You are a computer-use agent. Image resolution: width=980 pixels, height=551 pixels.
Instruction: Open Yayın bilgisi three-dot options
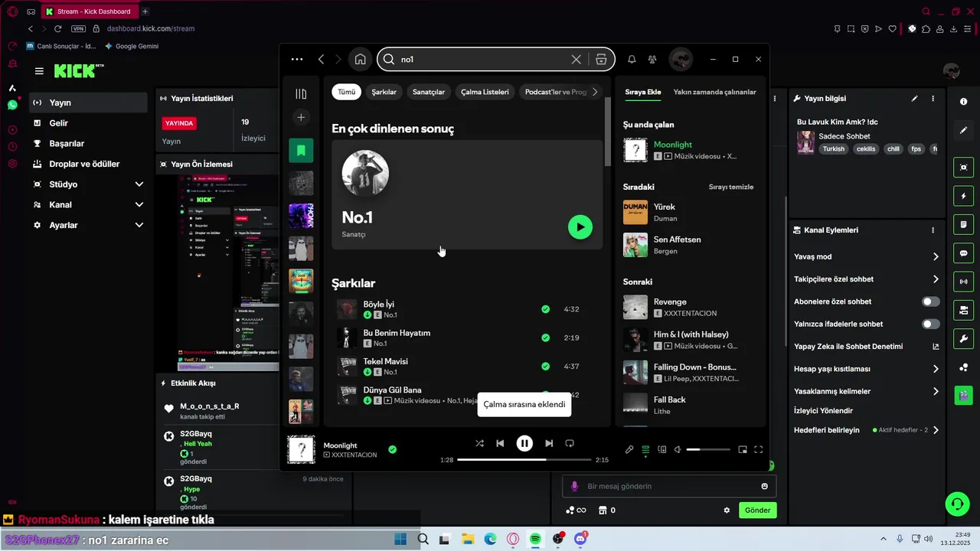[933, 99]
